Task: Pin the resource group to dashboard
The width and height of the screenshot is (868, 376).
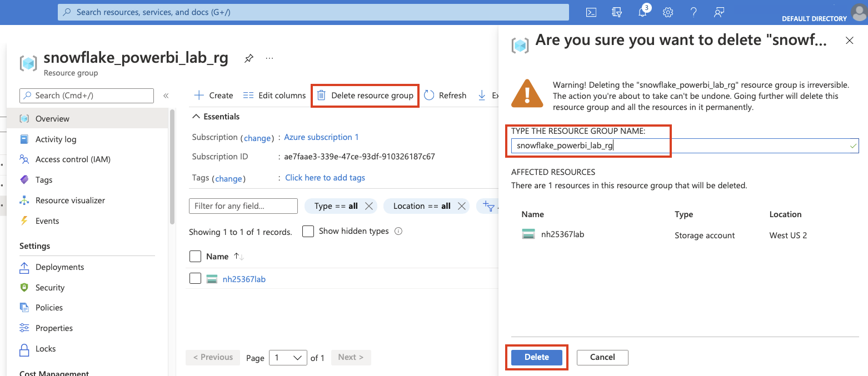Action: point(249,58)
